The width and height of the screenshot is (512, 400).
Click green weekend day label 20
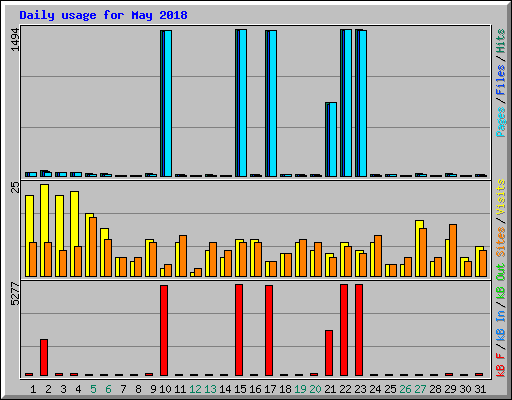point(315,389)
